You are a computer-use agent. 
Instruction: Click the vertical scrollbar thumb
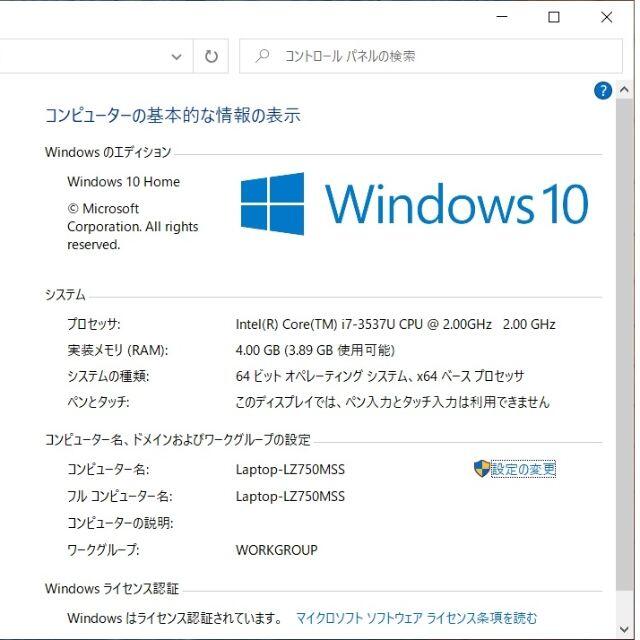624,343
